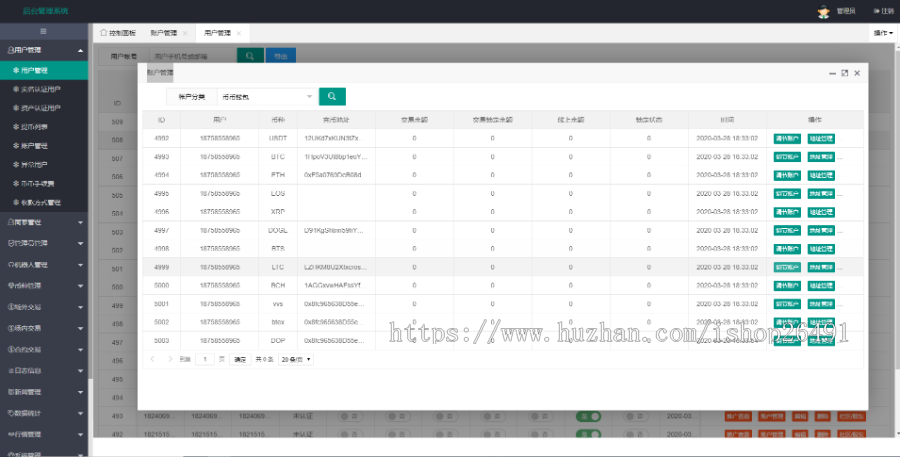Click 清林账户 button for the USDT row

coord(787,138)
